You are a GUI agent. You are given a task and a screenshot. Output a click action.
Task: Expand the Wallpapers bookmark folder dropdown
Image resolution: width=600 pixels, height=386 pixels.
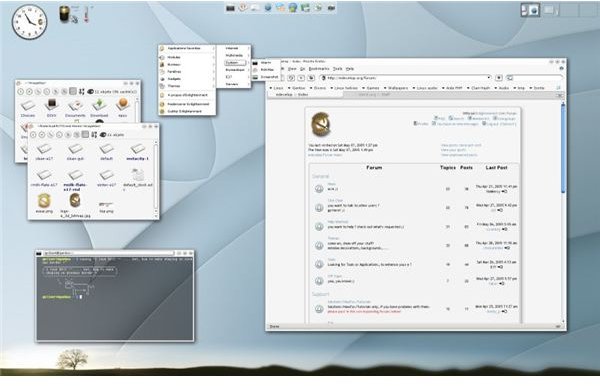[396, 88]
